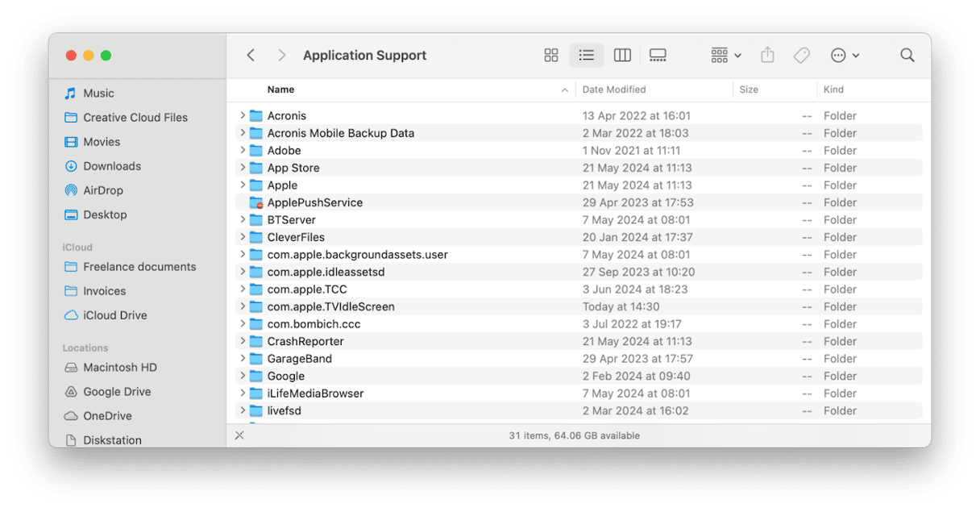This screenshot has height=512, width=980.
Task: Select Macintosh HD under Locations
Action: click(120, 368)
